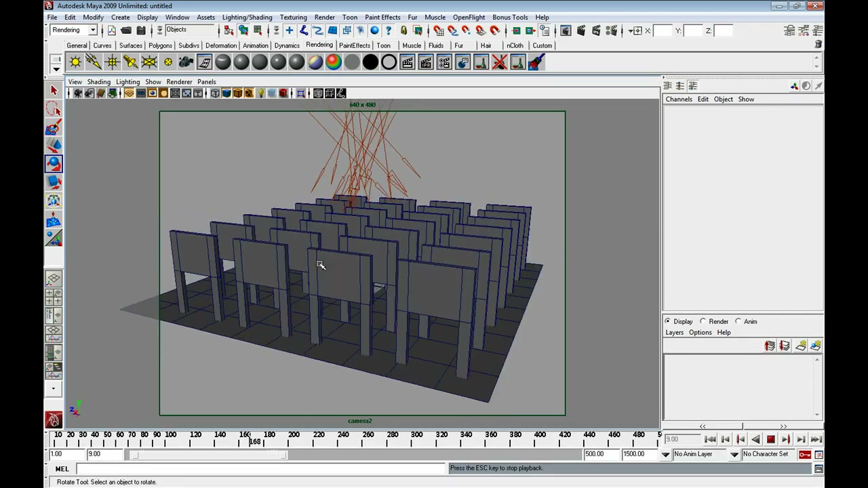This screenshot has height=488, width=868.
Task: Toggle the Auto Keyframe key button
Action: pos(805,454)
